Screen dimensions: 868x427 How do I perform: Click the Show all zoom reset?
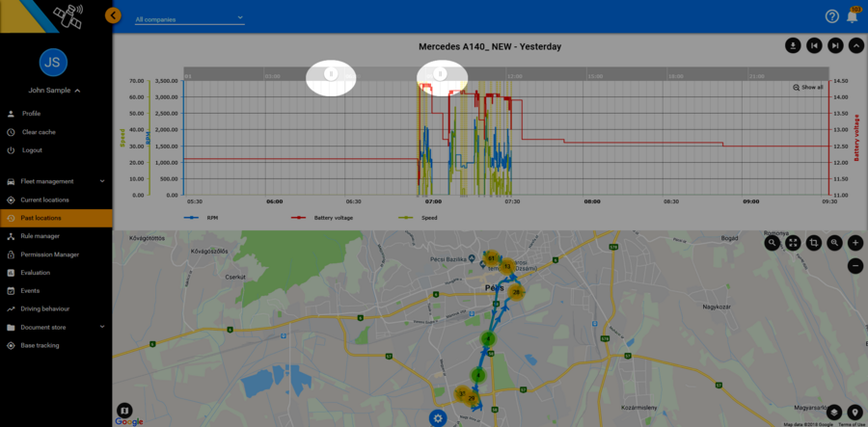tap(808, 87)
